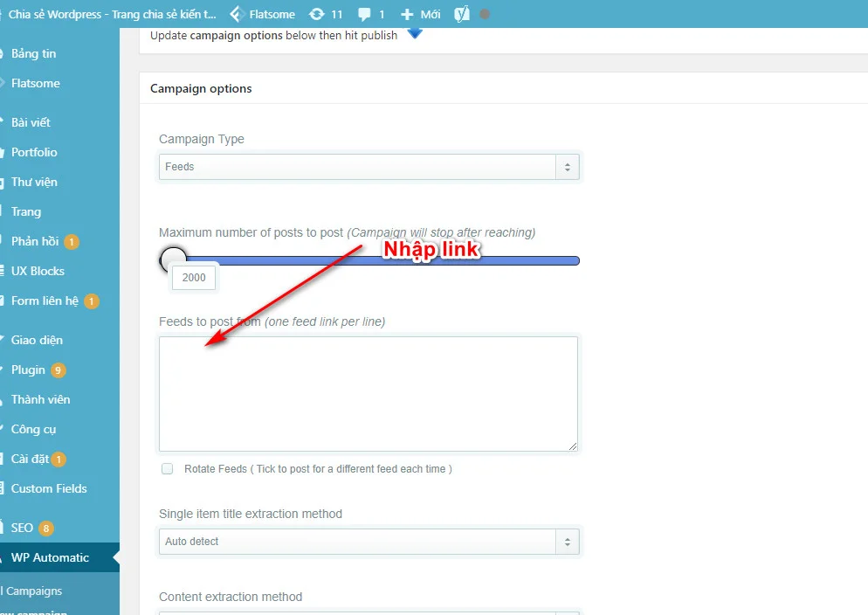Open the Auto detect title extraction dropdown

(x=369, y=542)
